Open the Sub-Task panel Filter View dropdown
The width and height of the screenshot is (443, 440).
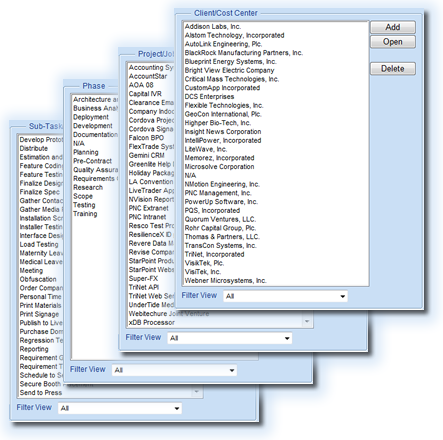pyautogui.click(x=120, y=408)
